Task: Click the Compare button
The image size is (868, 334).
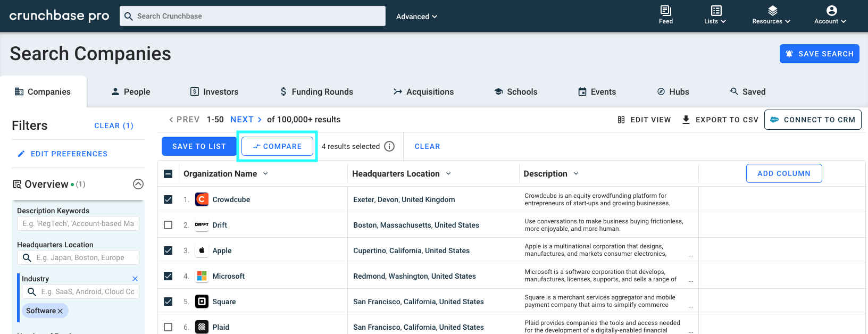Action: pos(277,146)
